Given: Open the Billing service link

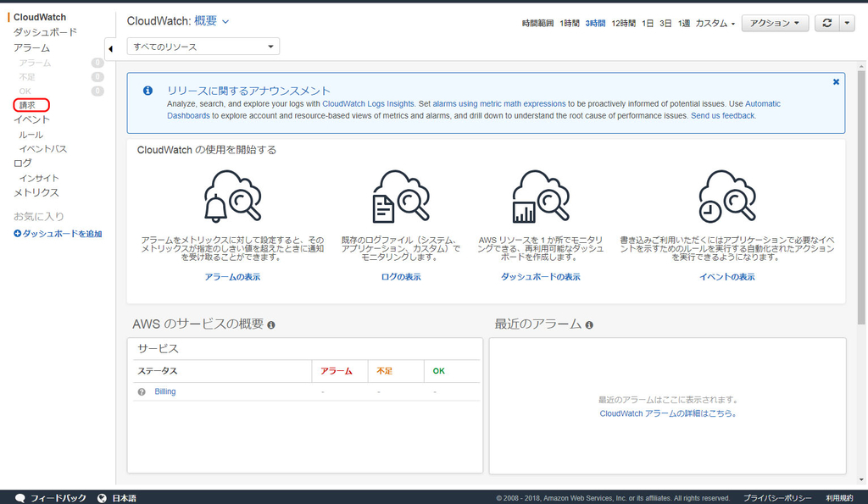Looking at the screenshot, I should point(164,392).
